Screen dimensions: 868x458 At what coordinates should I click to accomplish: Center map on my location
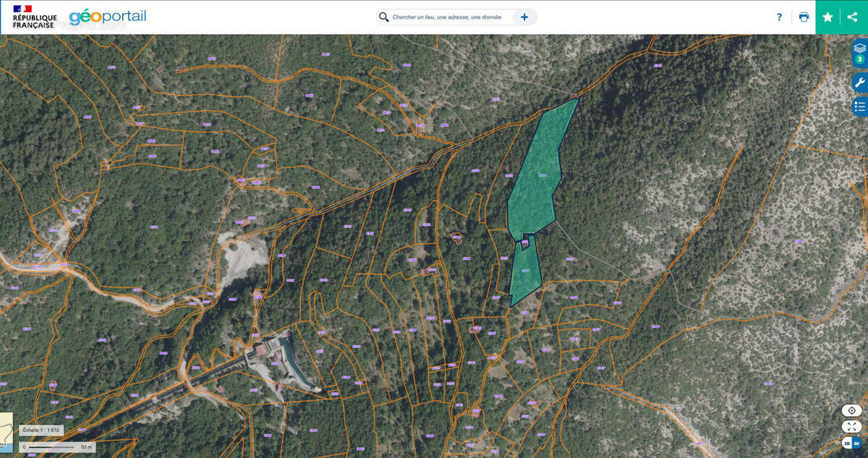click(x=851, y=410)
